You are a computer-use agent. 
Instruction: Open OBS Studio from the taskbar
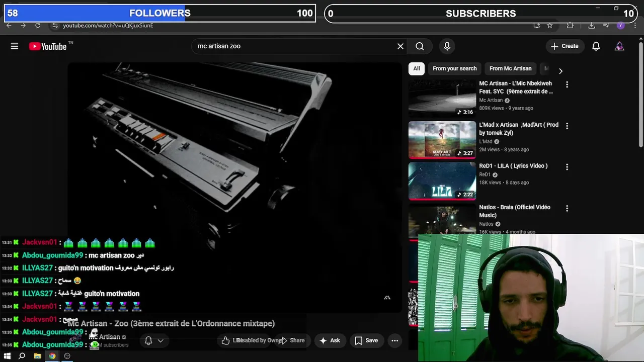point(67,356)
